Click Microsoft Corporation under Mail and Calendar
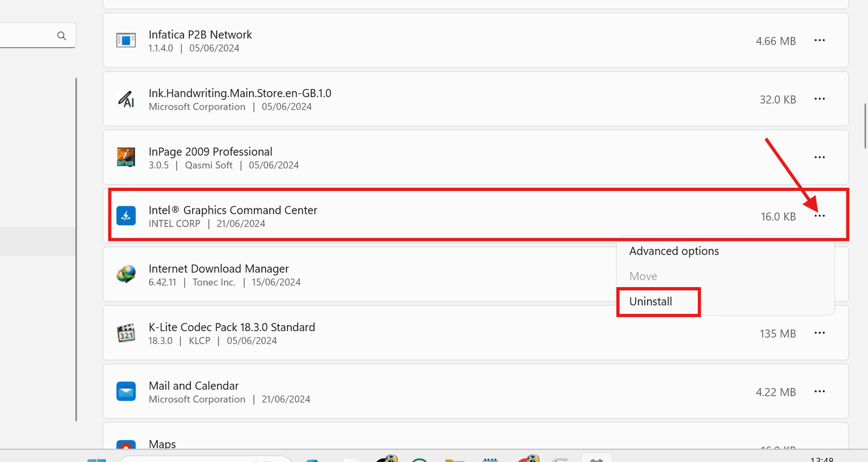Screen dimensions: 868x462 197,400
